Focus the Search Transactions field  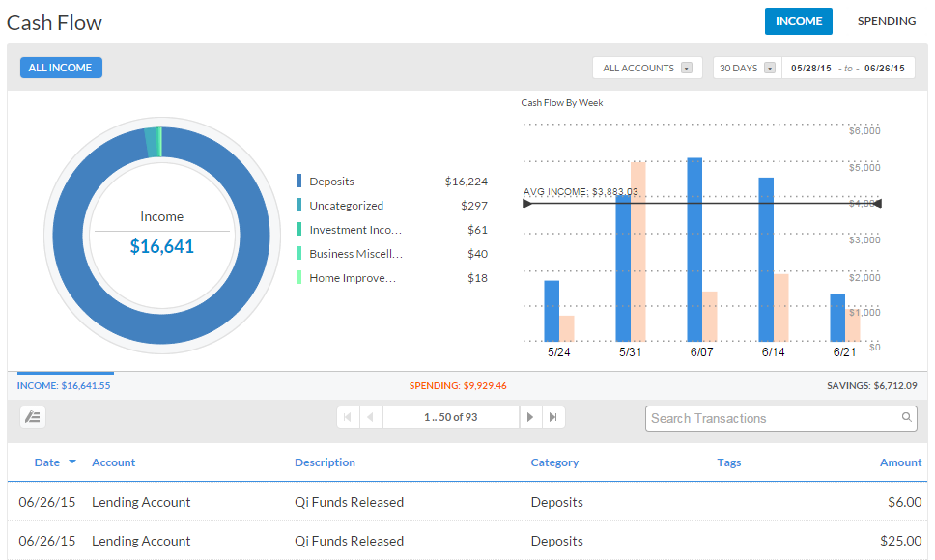[781, 418]
